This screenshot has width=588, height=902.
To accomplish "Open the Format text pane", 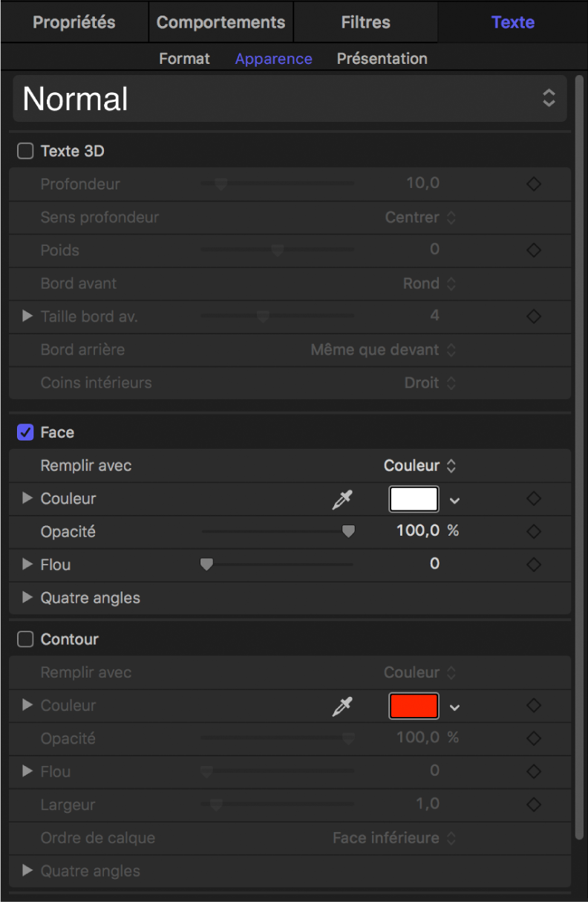I will [184, 59].
